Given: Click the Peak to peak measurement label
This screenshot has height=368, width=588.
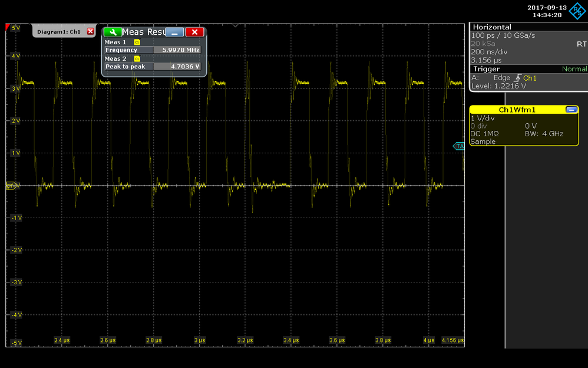Looking at the screenshot, I should point(128,67).
